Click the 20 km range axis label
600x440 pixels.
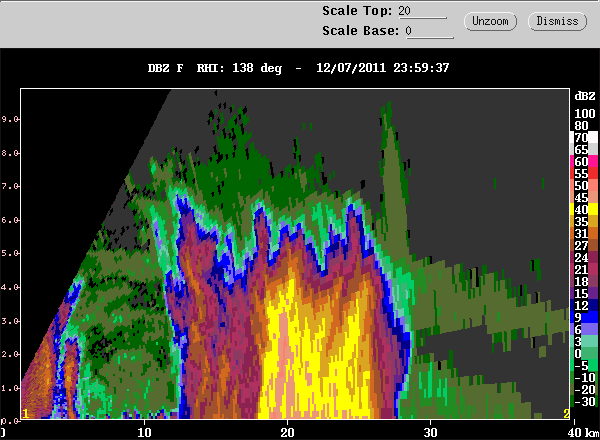pyautogui.click(x=287, y=432)
